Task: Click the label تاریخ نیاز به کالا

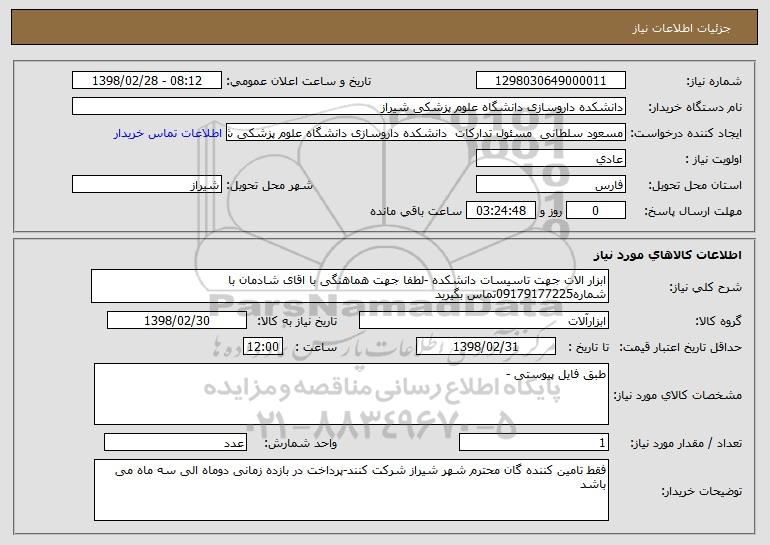Action: point(298,321)
